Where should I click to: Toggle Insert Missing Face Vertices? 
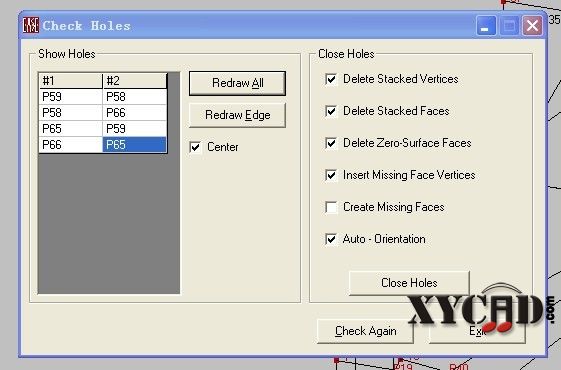(x=331, y=175)
